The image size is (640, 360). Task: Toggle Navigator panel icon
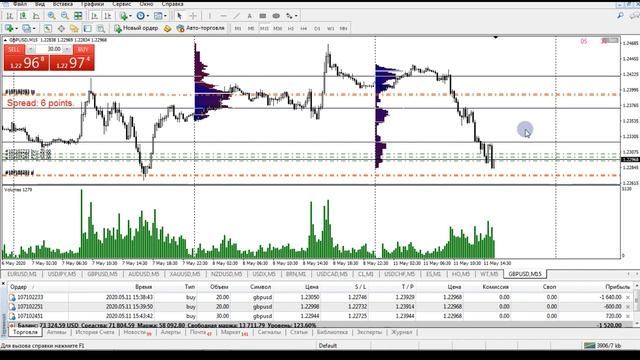pyautogui.click(x=74, y=28)
